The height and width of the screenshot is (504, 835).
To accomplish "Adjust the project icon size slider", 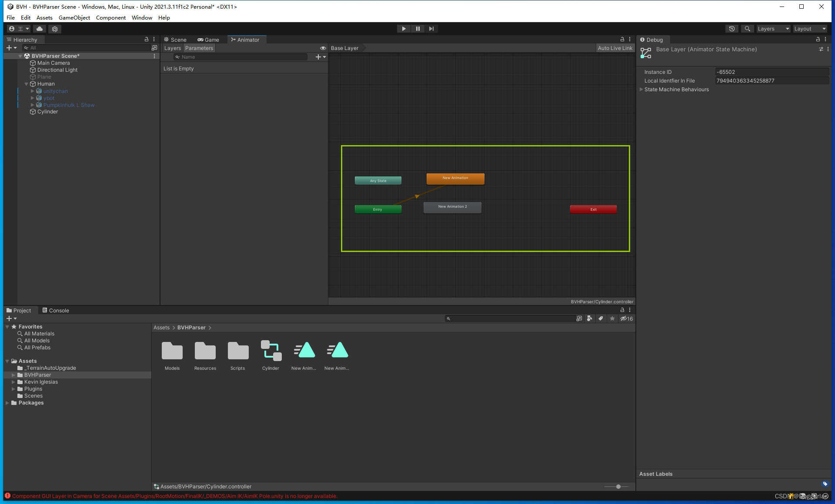I will coord(618,487).
